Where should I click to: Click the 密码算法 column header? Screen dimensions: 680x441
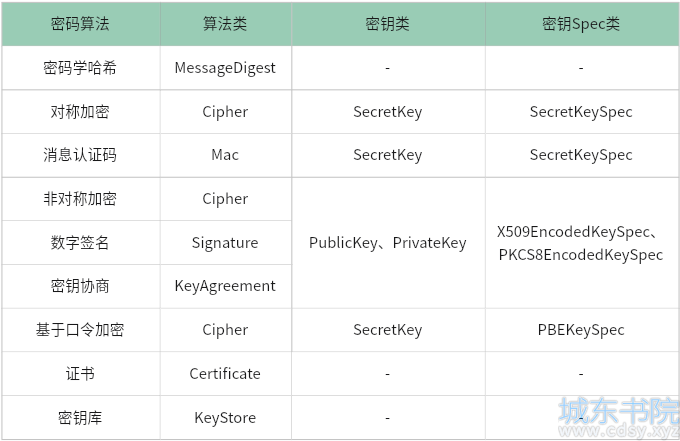[80, 24]
